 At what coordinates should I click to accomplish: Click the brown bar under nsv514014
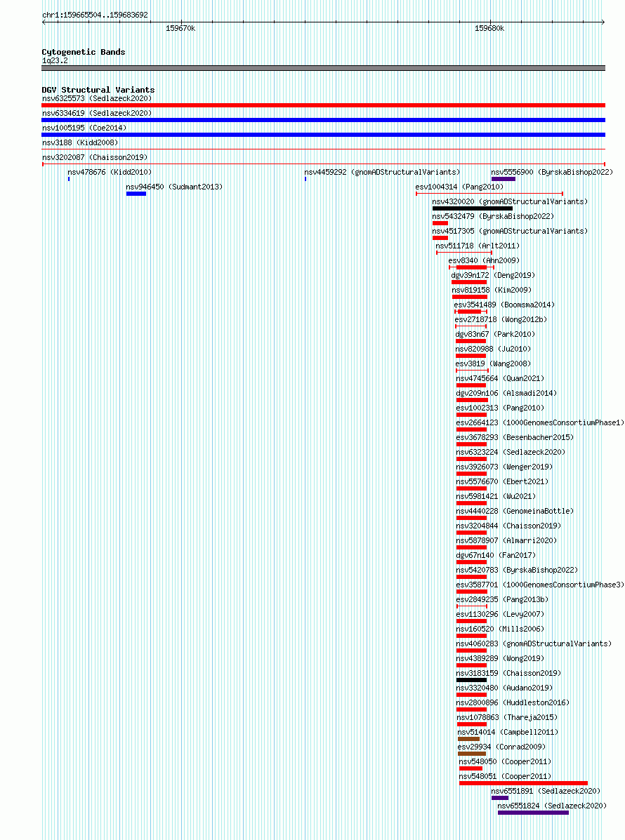(468, 739)
